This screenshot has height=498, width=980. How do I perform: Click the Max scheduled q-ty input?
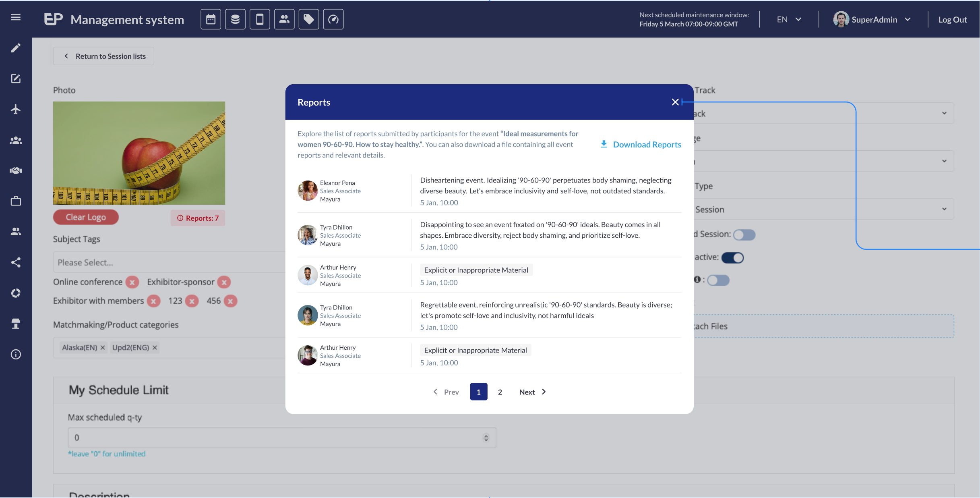point(282,438)
